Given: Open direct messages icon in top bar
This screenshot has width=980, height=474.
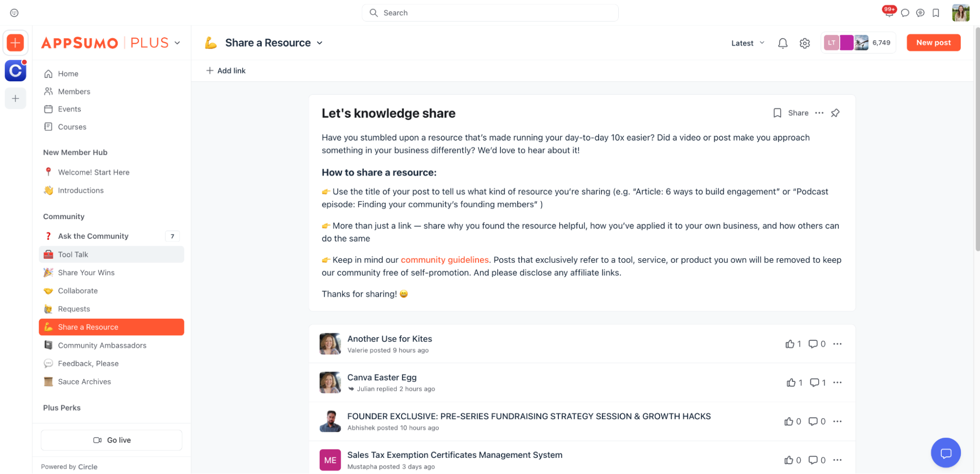Looking at the screenshot, I should pyautogui.click(x=905, y=13).
